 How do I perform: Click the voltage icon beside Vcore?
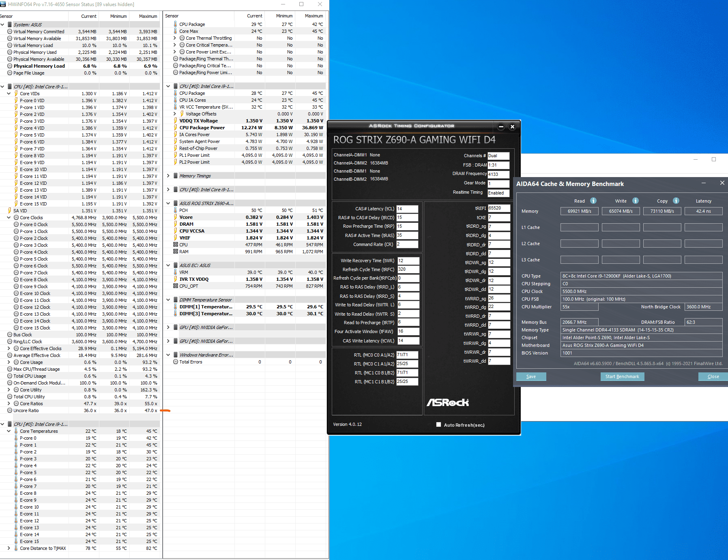[x=176, y=217]
